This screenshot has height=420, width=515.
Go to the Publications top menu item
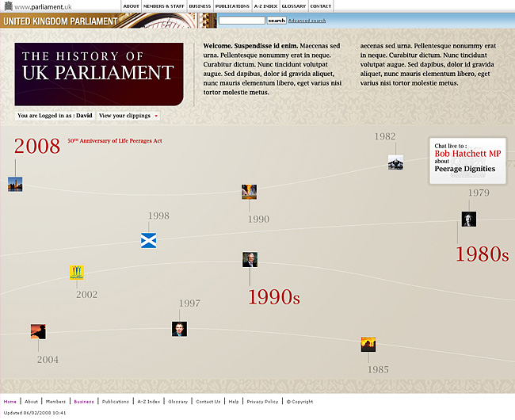point(232,6)
